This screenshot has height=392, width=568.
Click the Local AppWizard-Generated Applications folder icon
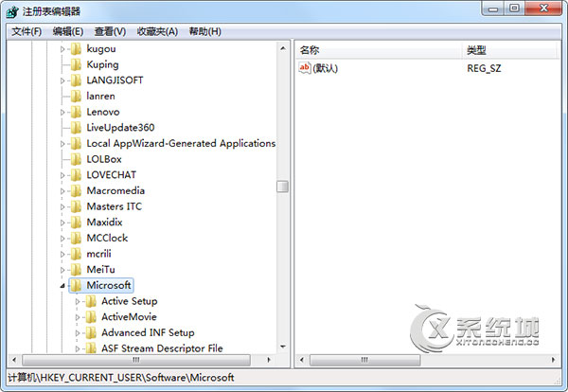pyautogui.click(x=76, y=144)
